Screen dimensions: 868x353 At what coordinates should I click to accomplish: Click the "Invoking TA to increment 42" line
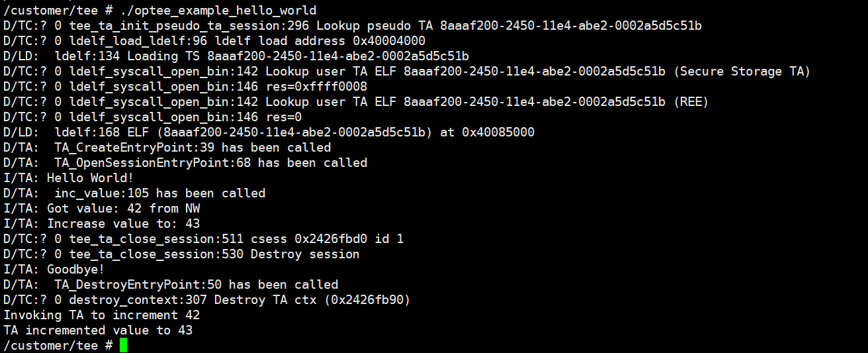pyautogui.click(x=101, y=315)
